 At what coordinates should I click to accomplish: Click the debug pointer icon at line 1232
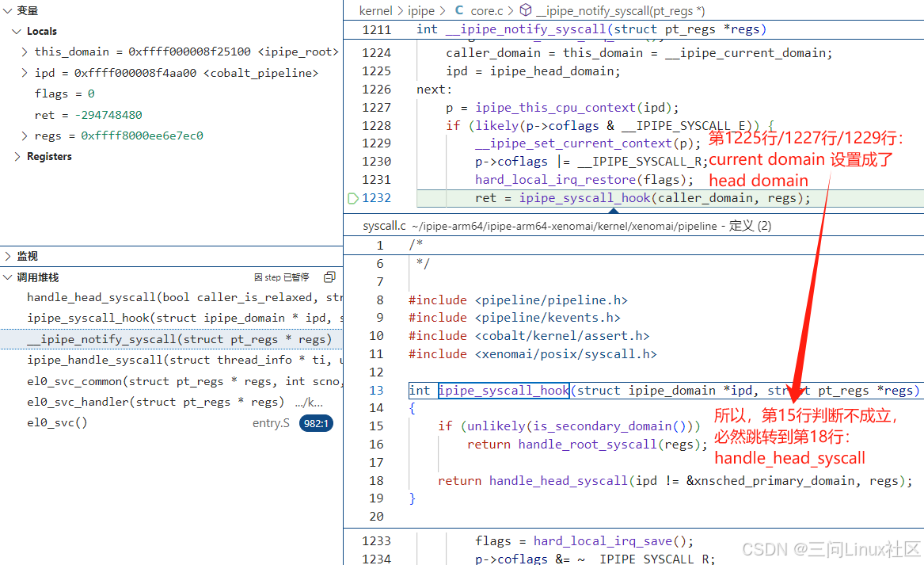click(353, 198)
